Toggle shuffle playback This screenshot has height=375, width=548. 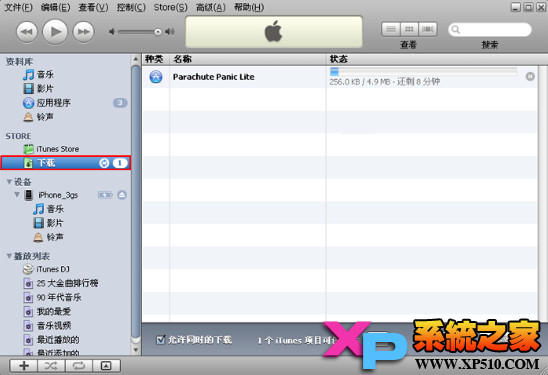coord(51,366)
